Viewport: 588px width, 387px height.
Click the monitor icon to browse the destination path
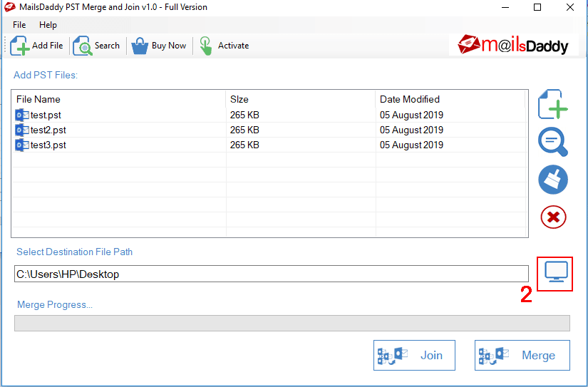tap(556, 272)
